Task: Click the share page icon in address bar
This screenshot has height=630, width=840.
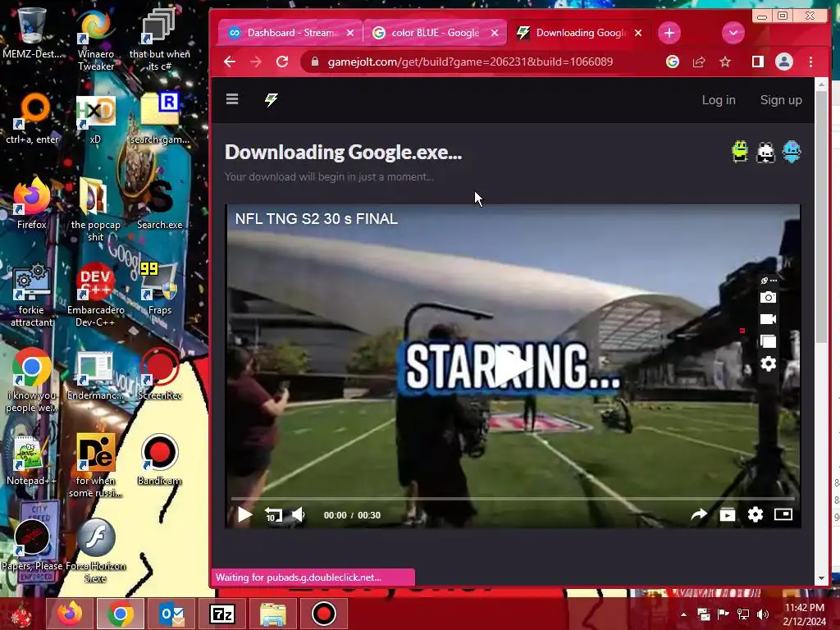Action: tap(699, 62)
